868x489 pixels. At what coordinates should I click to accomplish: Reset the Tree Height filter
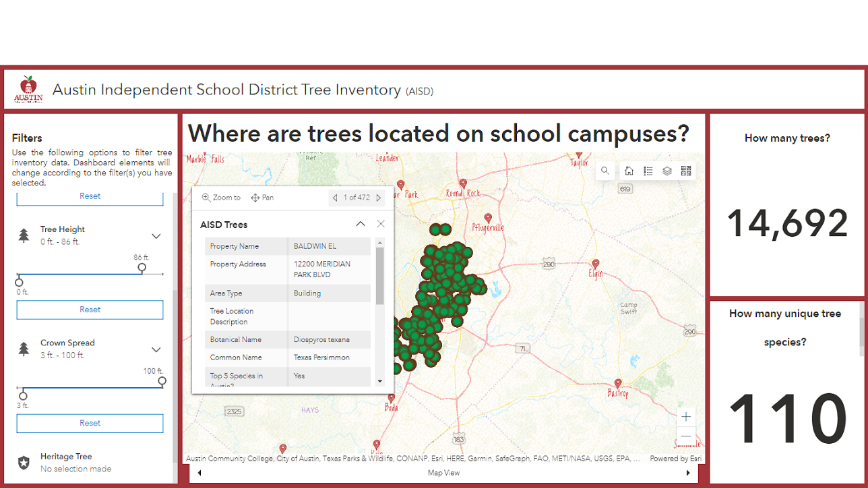pos(90,310)
